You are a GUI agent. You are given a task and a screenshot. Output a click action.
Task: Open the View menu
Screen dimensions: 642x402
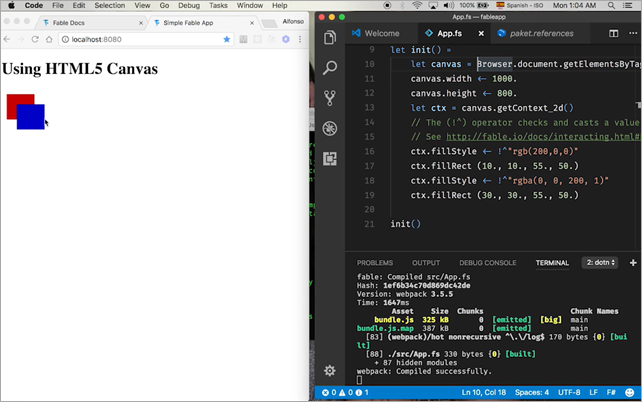pos(142,5)
